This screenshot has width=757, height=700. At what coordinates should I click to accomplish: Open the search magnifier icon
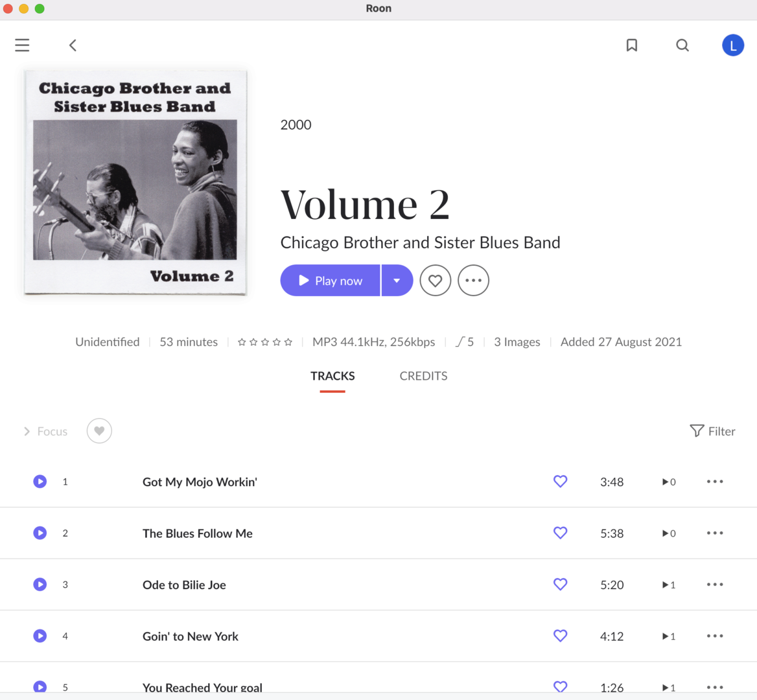pyautogui.click(x=682, y=45)
